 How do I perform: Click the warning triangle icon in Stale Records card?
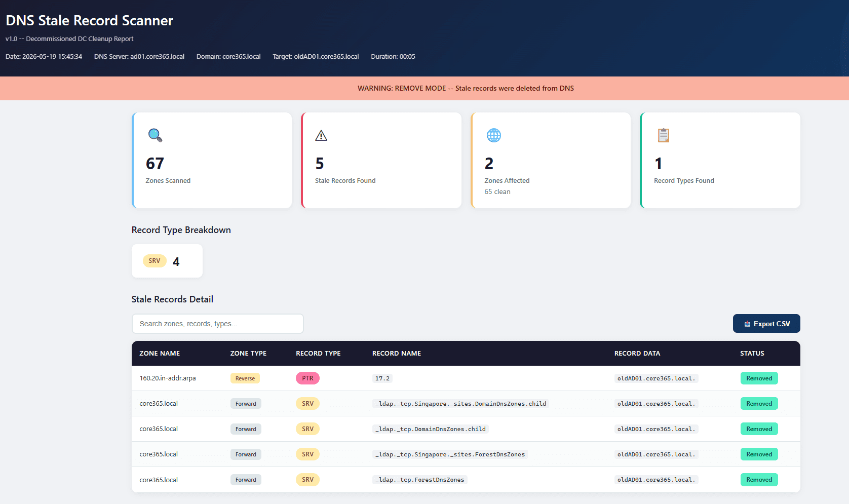pyautogui.click(x=321, y=135)
